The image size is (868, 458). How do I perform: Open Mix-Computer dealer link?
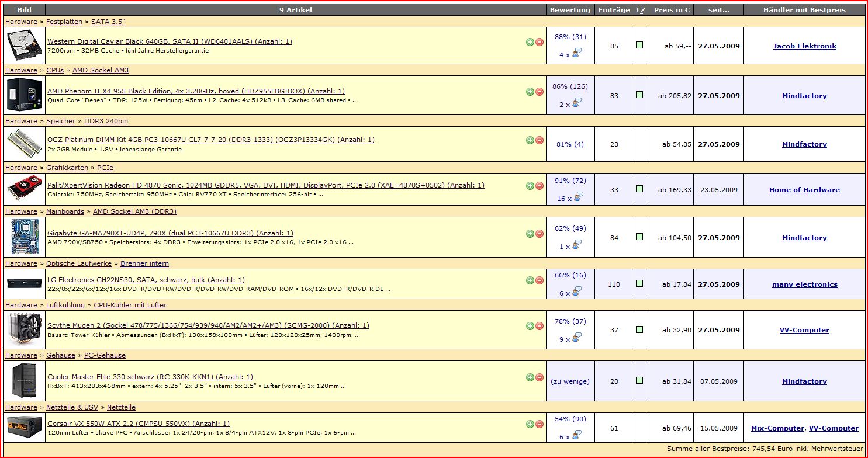tap(777, 428)
